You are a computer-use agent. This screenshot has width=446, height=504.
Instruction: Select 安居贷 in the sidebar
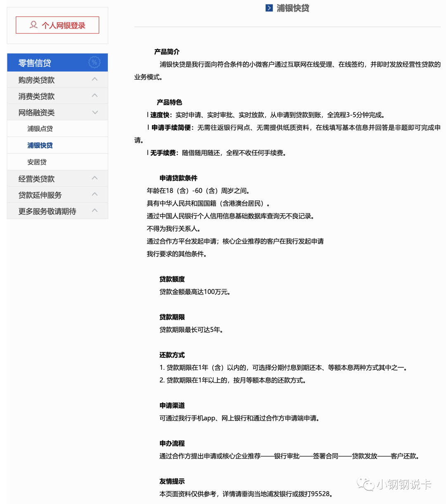37,162
